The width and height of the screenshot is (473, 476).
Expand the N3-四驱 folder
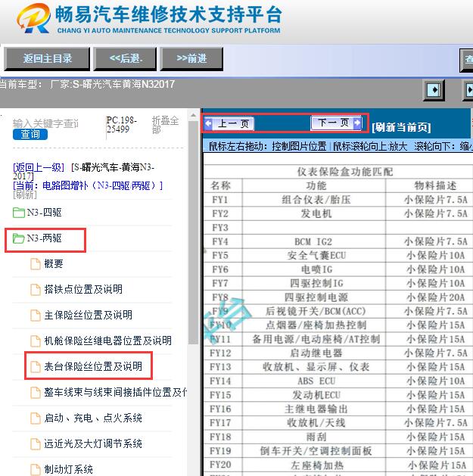tap(44, 212)
